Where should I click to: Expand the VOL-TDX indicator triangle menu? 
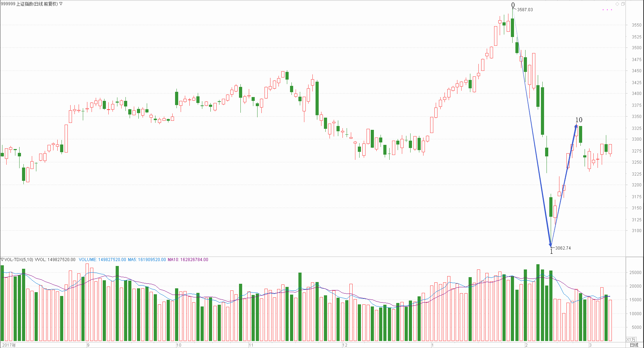pyautogui.click(x=2, y=259)
